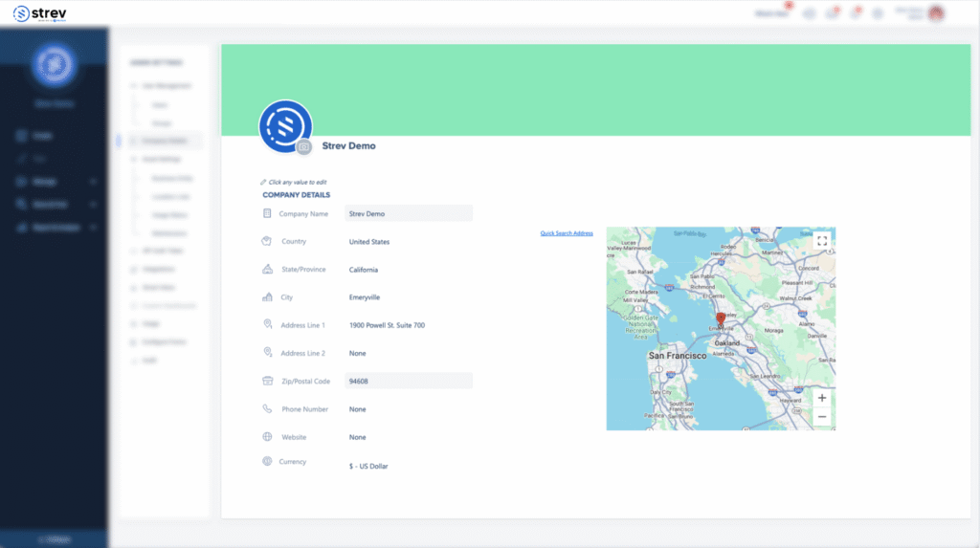This screenshot has height=548, width=980.
Task: Click the globe icon beside Website
Action: [x=267, y=437]
